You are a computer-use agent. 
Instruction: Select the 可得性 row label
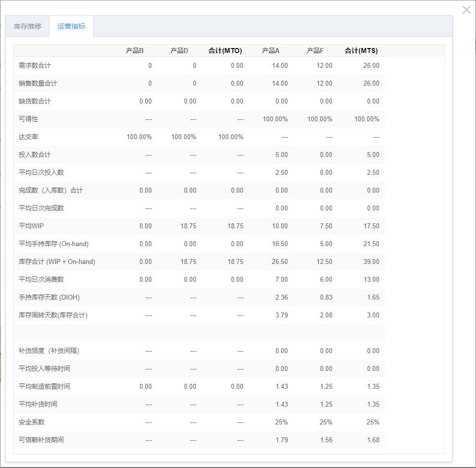(27, 119)
